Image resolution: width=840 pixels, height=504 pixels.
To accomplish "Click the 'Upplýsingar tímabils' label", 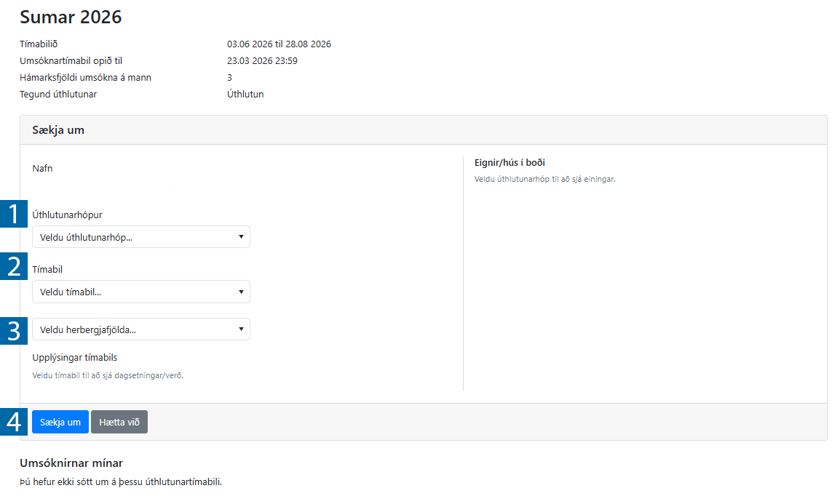I will (75, 358).
